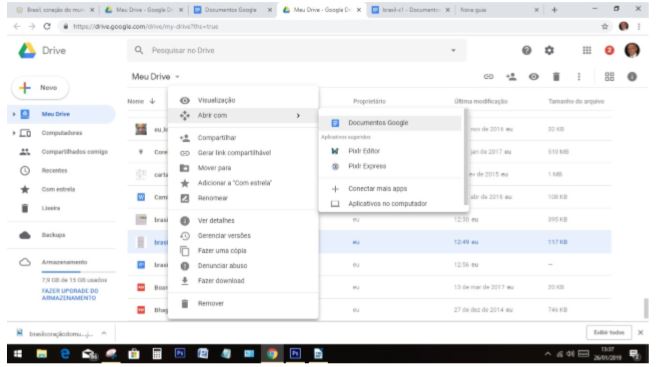Click the preview eye toolbar icon
This screenshot has height=367, width=658.
click(533, 77)
